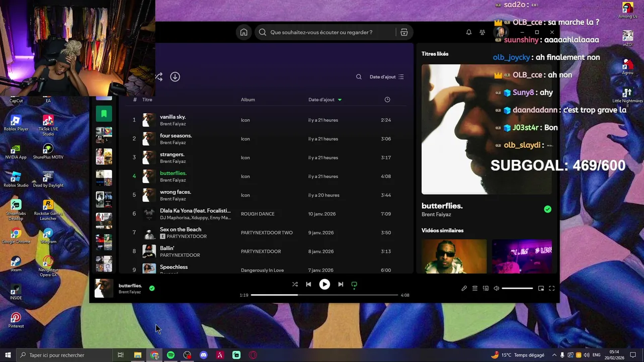The width and height of the screenshot is (644, 362).
Task: Open Dead by Daylight desktop shortcut
Action: (x=48, y=179)
